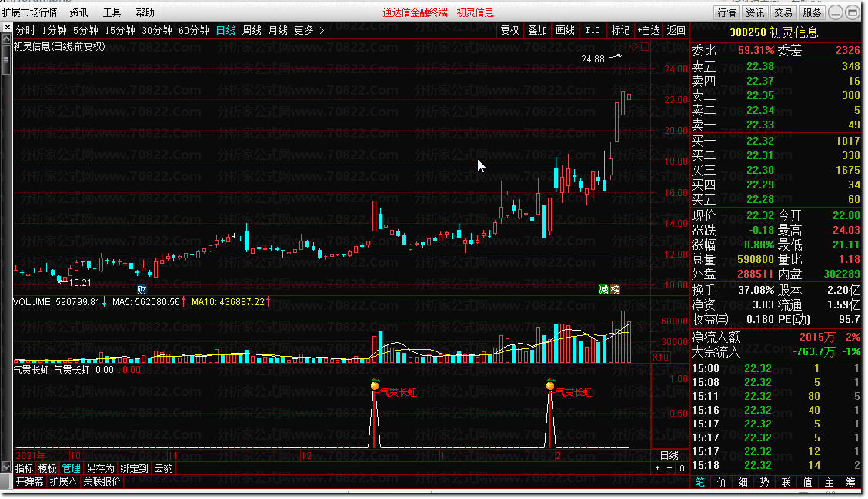
Task: Click the stock title 300250 初灵信息
Action: pyautogui.click(x=774, y=32)
